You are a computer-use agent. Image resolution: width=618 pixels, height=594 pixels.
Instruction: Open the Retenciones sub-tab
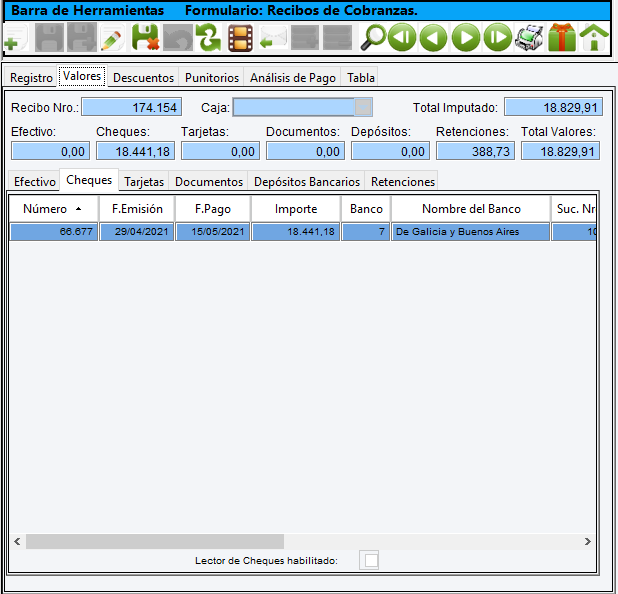tap(402, 182)
